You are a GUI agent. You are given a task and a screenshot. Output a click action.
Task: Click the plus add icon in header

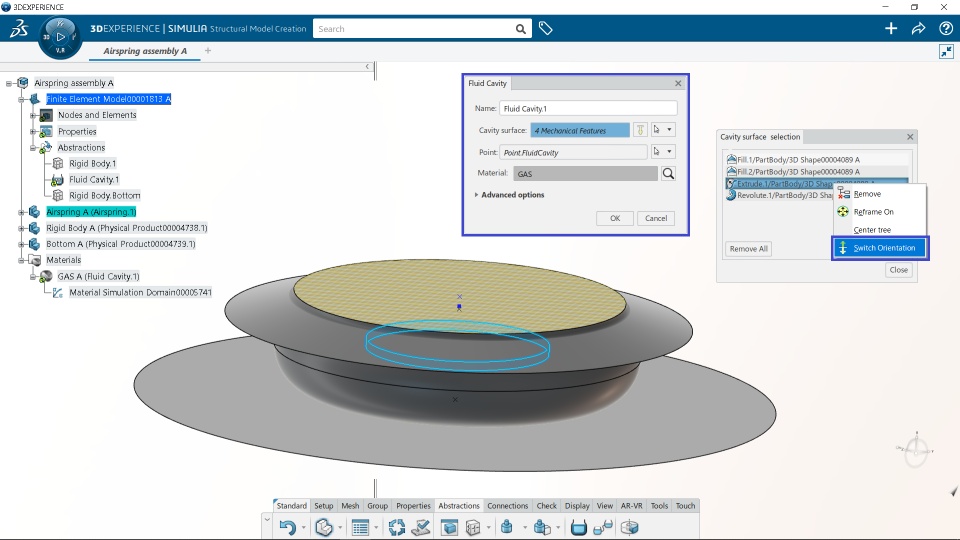tap(891, 28)
